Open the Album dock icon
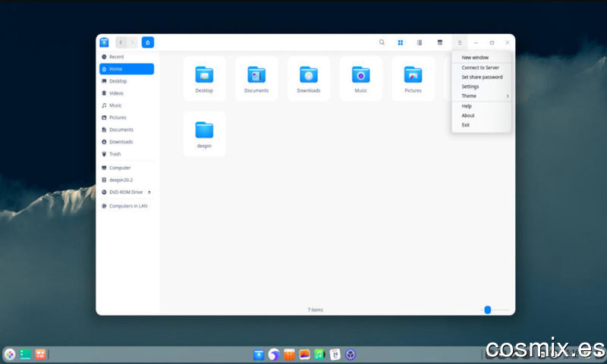The height and width of the screenshot is (364, 607). [304, 354]
